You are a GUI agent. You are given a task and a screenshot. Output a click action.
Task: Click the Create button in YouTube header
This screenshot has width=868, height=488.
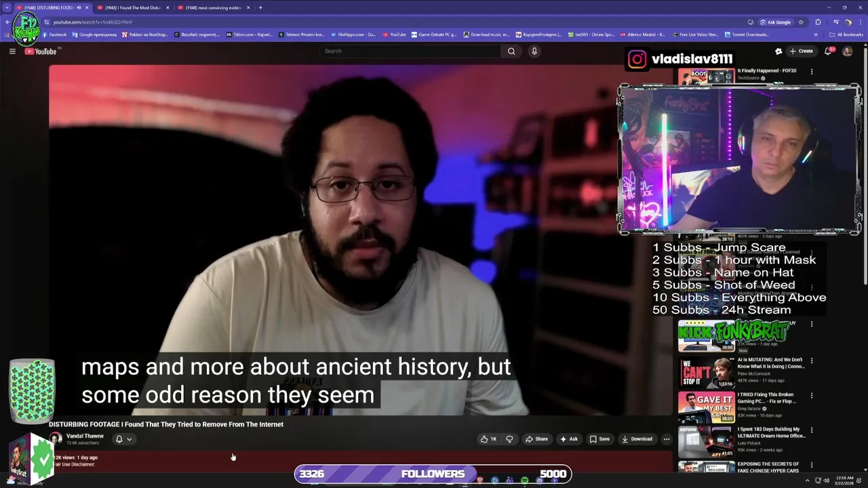pos(801,51)
